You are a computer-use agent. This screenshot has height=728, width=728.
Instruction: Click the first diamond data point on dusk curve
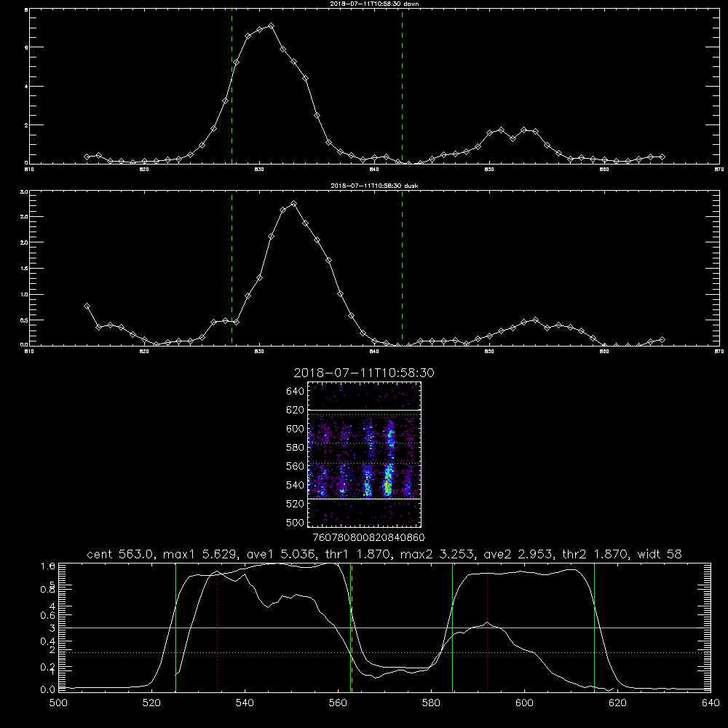(87, 306)
